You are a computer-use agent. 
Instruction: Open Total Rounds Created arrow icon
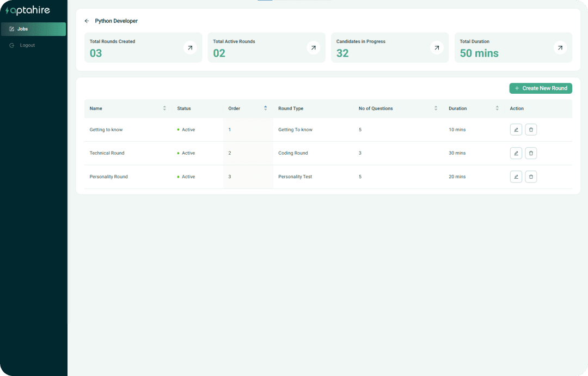click(x=190, y=48)
